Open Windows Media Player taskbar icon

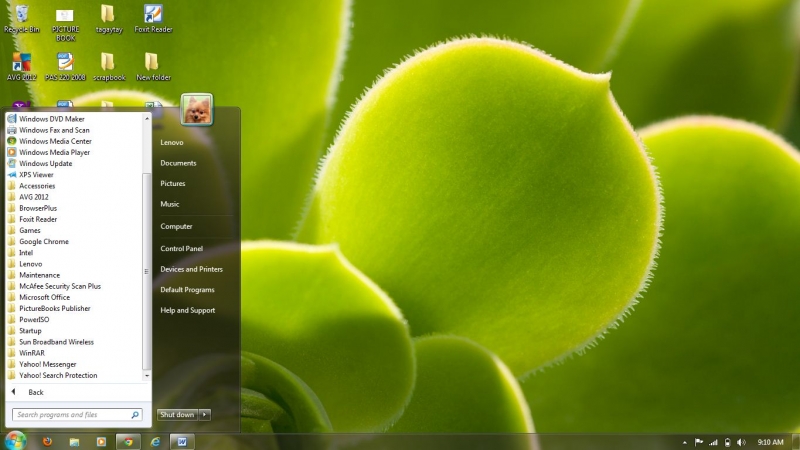tap(100, 441)
